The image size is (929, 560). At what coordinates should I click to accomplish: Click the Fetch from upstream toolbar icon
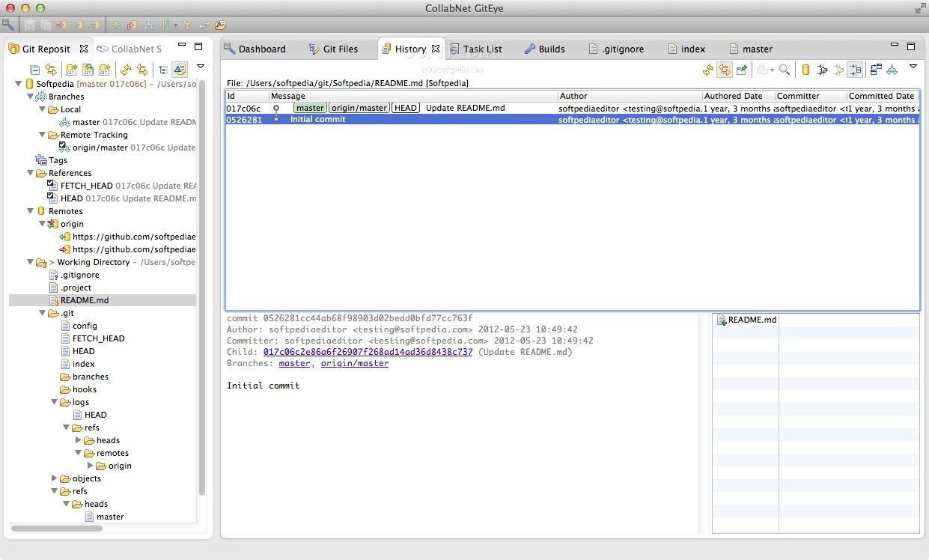[x=78, y=25]
